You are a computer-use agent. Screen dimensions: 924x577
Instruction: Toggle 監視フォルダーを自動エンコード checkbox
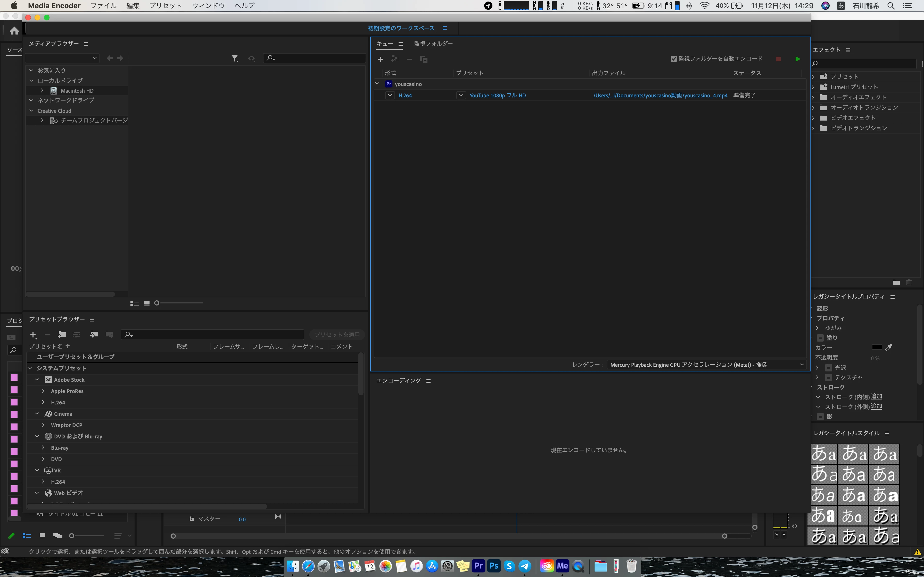click(673, 59)
